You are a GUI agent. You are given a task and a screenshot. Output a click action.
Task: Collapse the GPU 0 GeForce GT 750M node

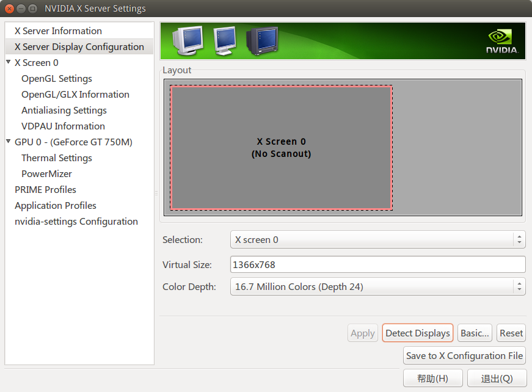[x=9, y=142]
